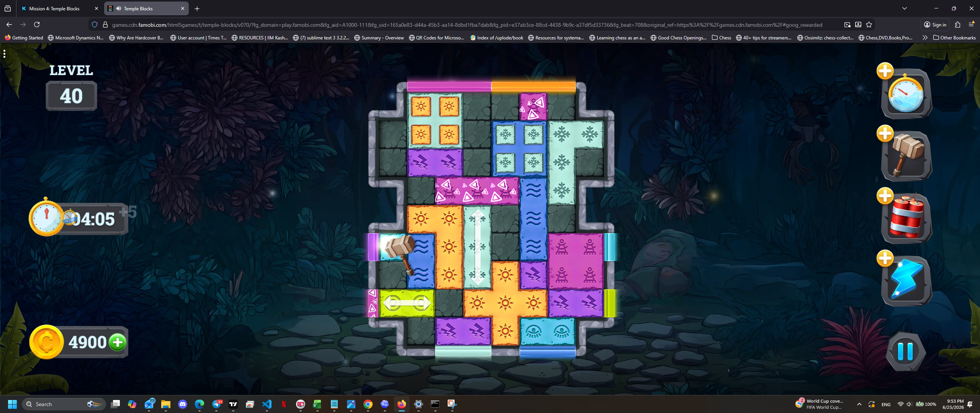Add more stopwatch boosters with its plus badge
This screenshot has width=980, height=413.
[x=885, y=71]
